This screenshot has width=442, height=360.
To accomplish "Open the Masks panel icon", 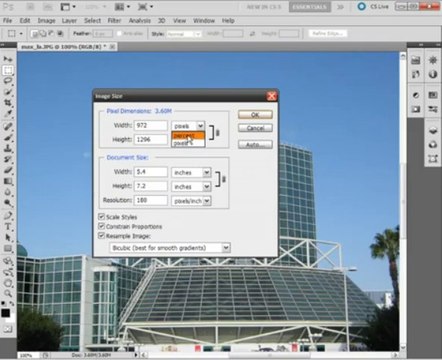I will (416, 109).
